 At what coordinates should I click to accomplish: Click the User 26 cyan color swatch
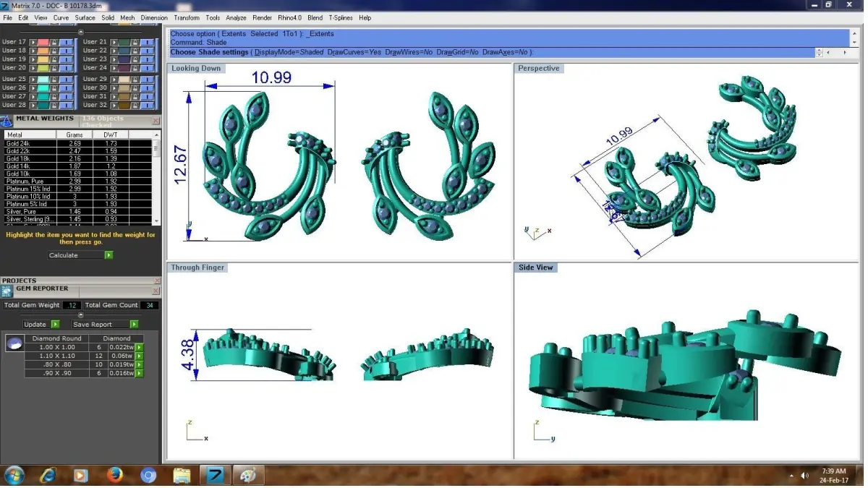coord(43,87)
